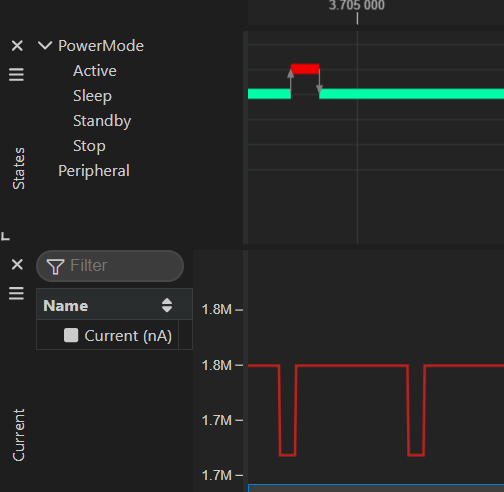Click the Name column header

(x=114, y=304)
